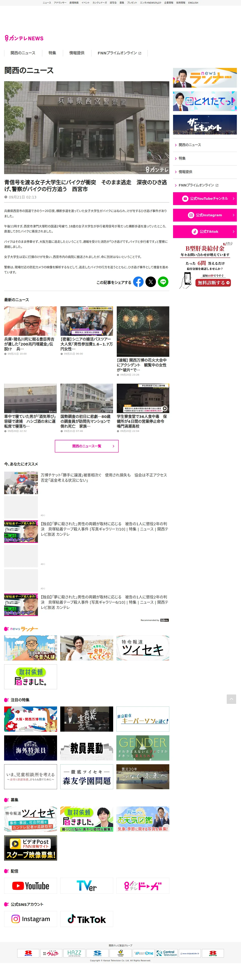Click the Lemon Studio footer logo

[x=121, y=953]
